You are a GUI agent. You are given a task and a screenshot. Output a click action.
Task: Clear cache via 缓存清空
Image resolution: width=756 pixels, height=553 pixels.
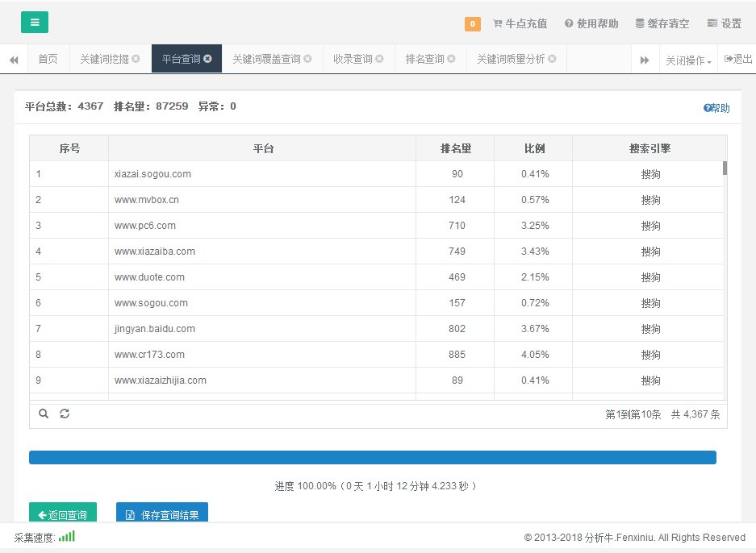pos(662,23)
